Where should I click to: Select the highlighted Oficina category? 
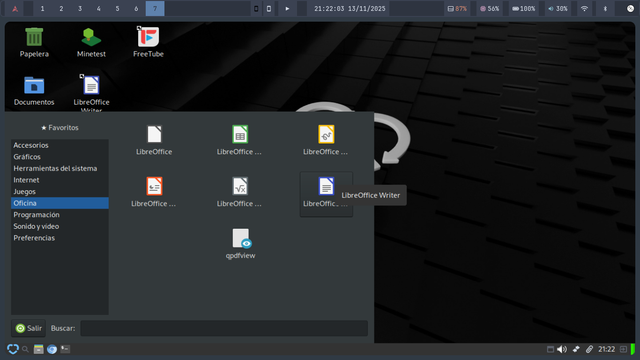[x=60, y=203]
